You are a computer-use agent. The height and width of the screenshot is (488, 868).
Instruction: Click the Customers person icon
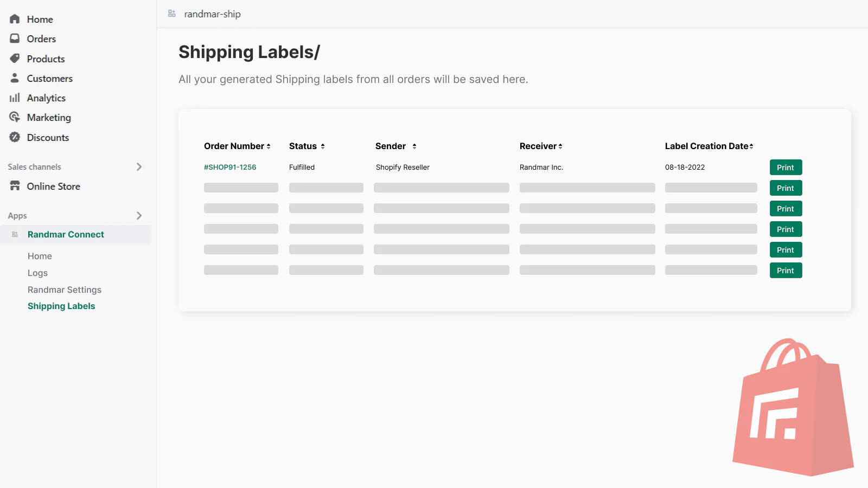pyautogui.click(x=15, y=78)
